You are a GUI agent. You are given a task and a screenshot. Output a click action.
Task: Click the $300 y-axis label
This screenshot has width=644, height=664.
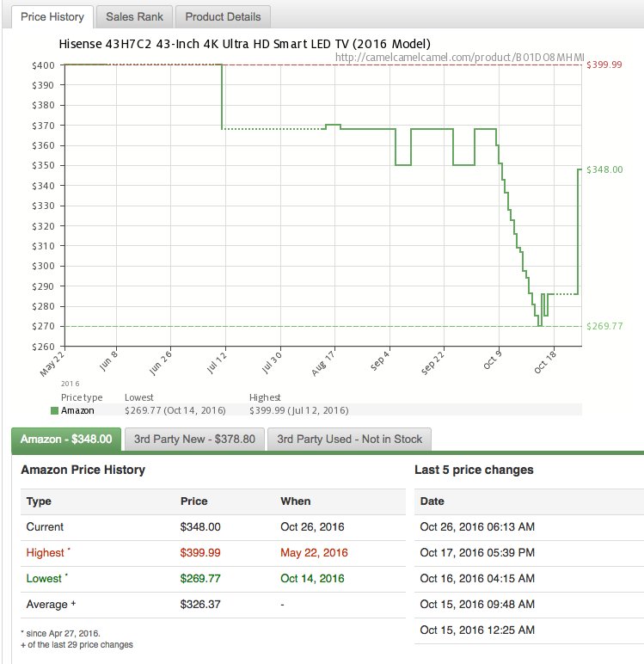coord(43,266)
